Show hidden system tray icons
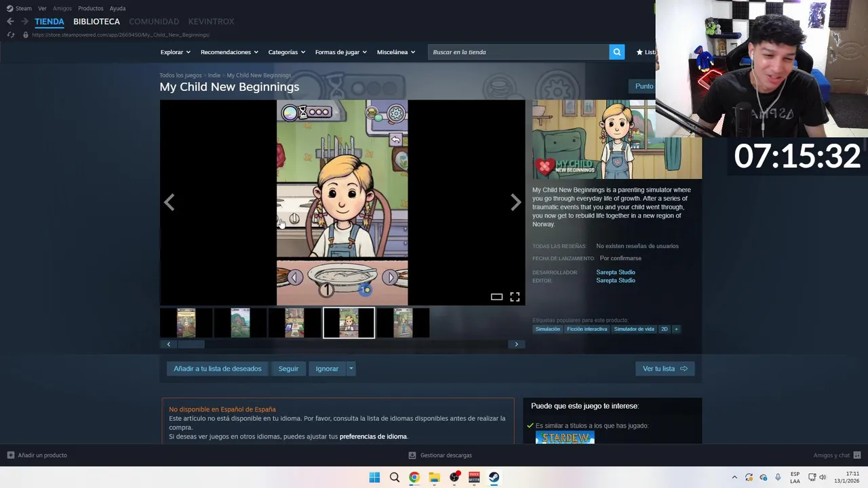 [734, 477]
